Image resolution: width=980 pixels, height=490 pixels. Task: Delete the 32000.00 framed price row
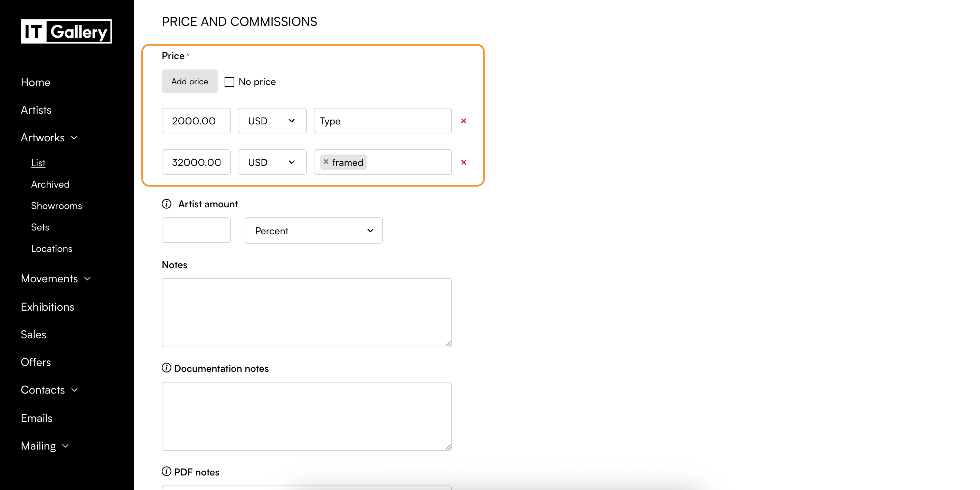(x=463, y=162)
